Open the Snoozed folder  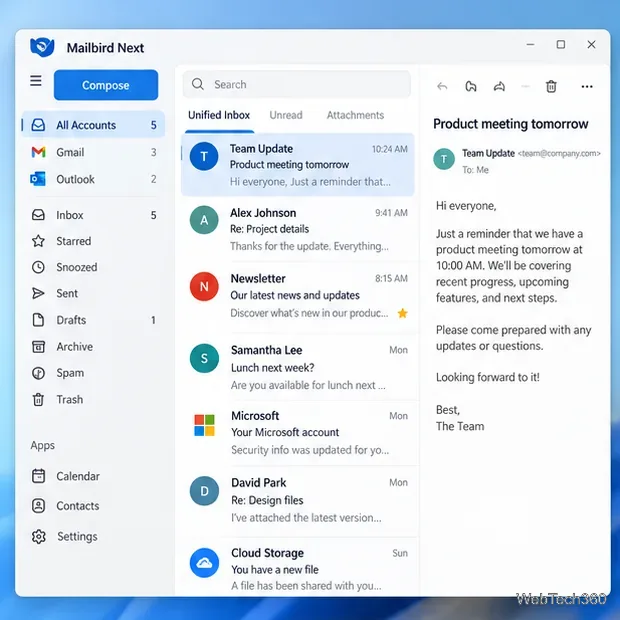click(x=93, y=267)
